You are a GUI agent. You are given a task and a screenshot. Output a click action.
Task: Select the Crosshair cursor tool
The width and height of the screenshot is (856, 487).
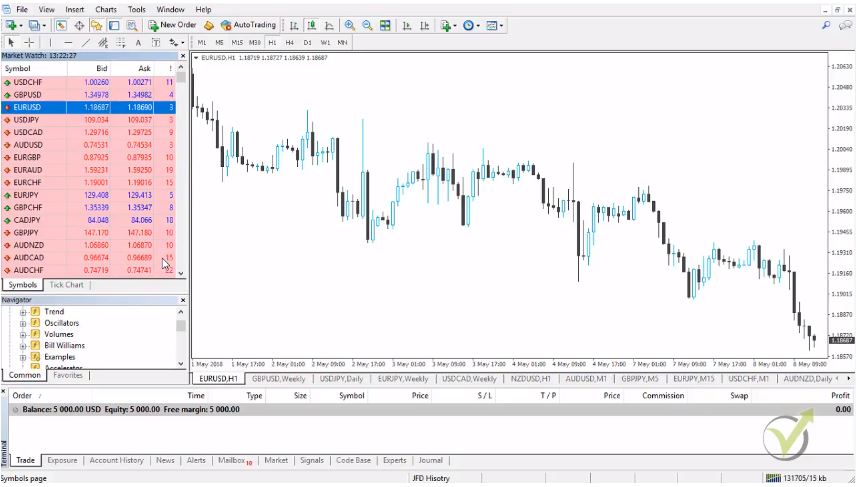(29, 43)
